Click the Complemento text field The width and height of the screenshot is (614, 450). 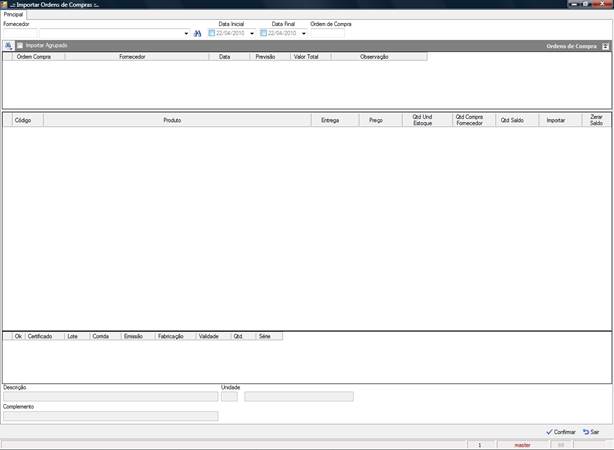(110, 416)
